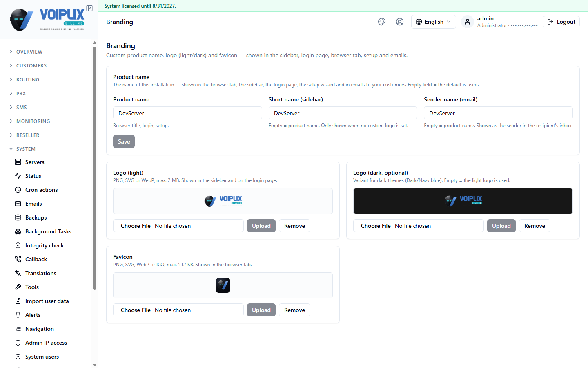The image size is (588, 368).
Task: Collapse the sidebar panel icon
Action: point(89,8)
